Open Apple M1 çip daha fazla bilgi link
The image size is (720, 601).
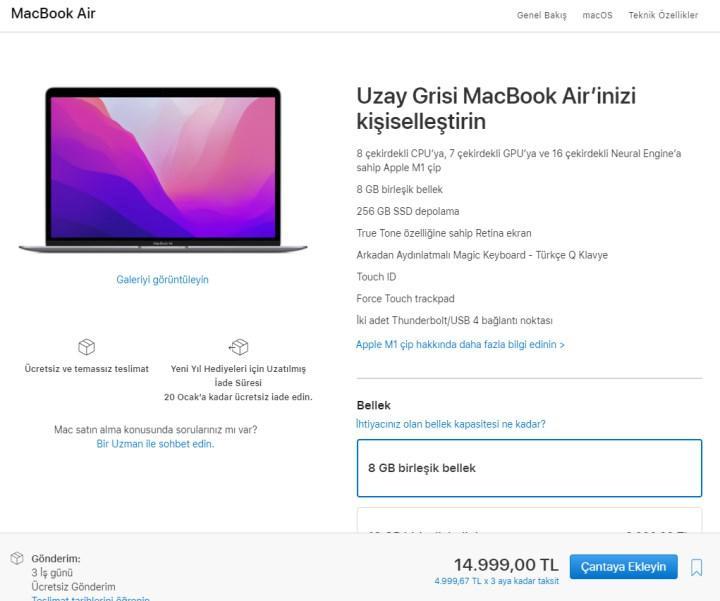point(460,344)
